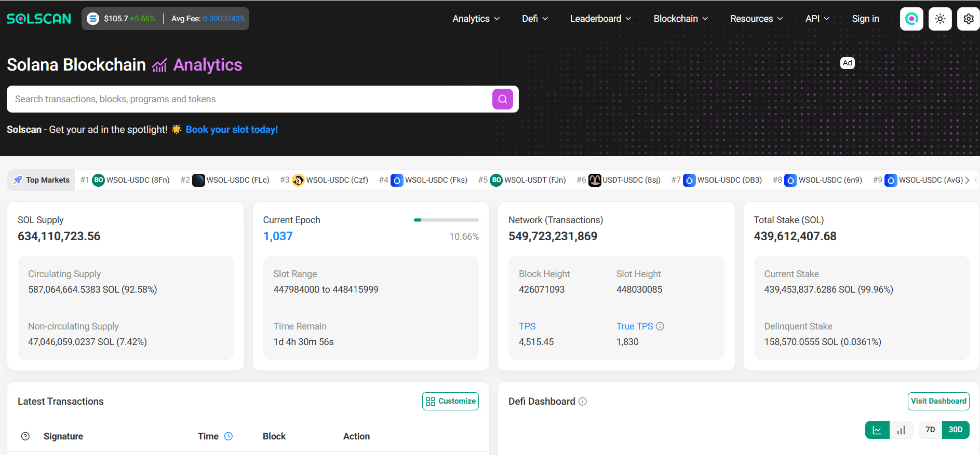Expand the API menu
Image resolution: width=980 pixels, height=455 pixels.
(817, 19)
